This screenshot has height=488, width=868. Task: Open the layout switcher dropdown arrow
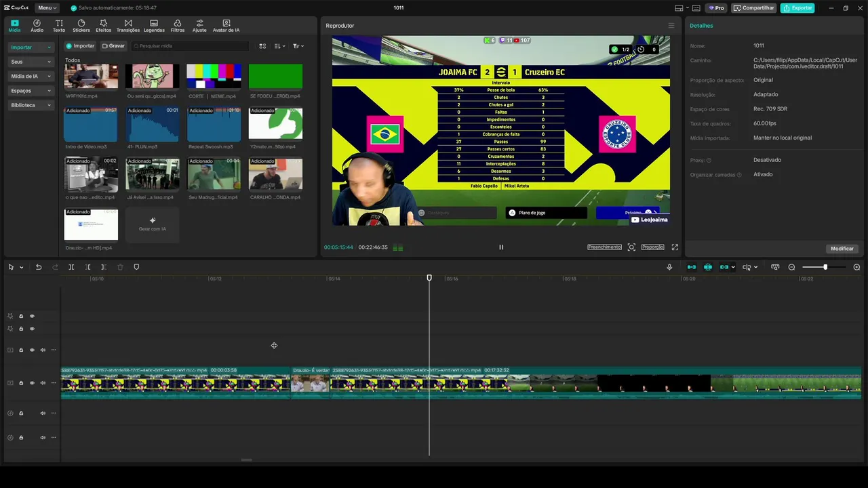[687, 8]
